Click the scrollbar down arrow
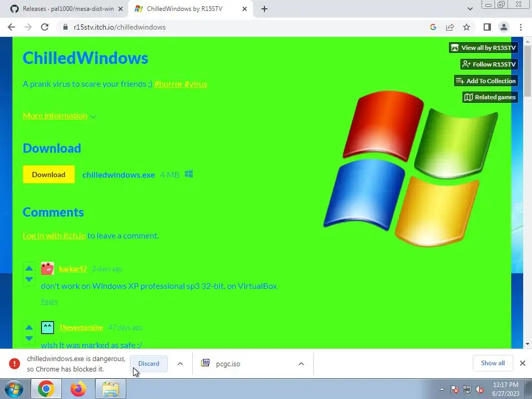This screenshot has width=532, height=399. click(527, 344)
